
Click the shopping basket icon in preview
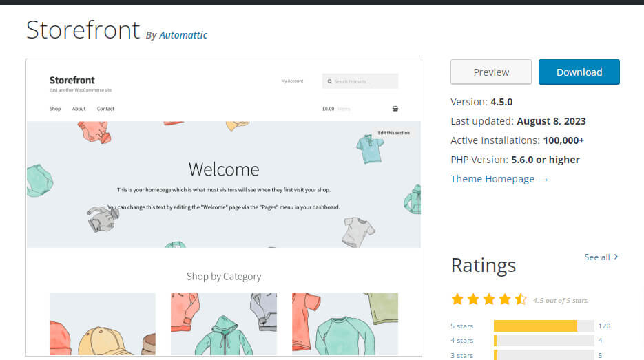(x=395, y=109)
